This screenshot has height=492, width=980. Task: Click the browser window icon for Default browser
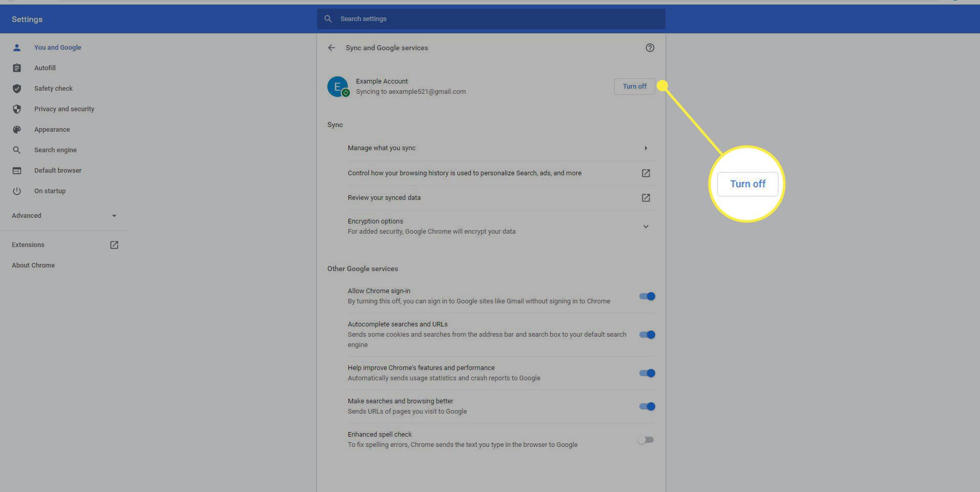[x=17, y=171]
